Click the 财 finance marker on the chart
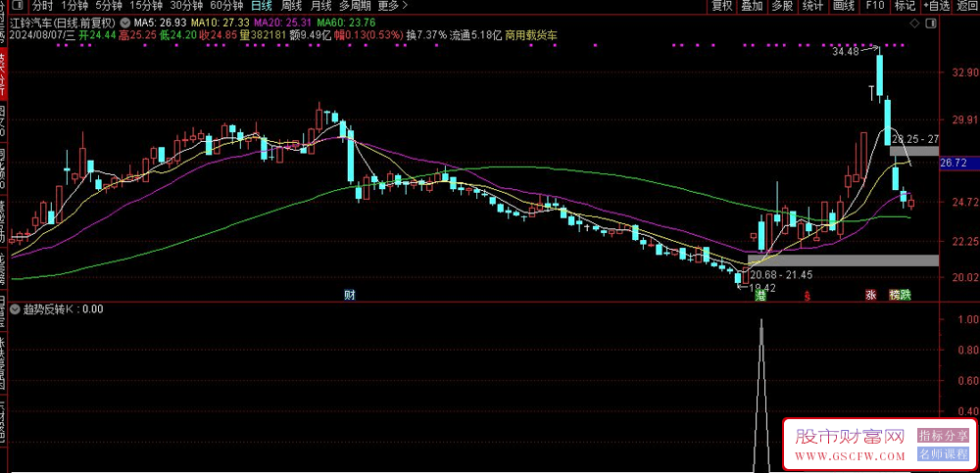980x473 pixels. coord(350,295)
